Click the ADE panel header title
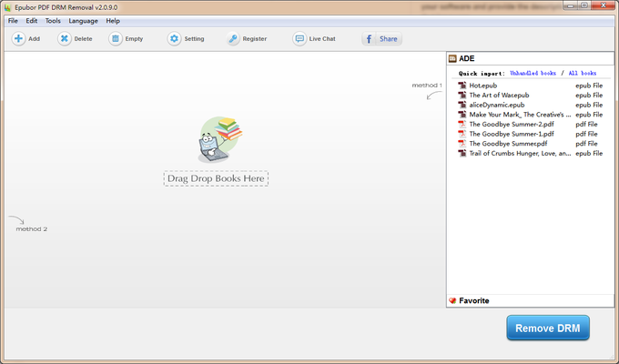The width and height of the screenshot is (619, 364). [467, 58]
